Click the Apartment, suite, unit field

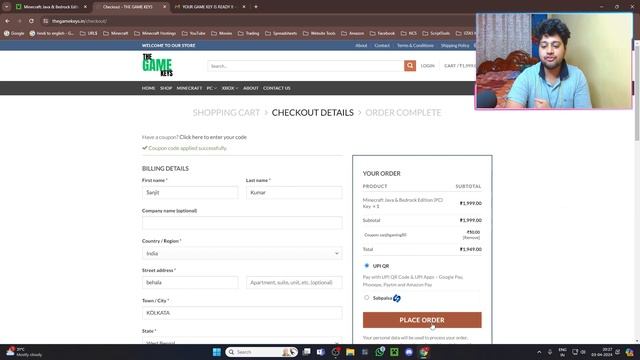(294, 282)
